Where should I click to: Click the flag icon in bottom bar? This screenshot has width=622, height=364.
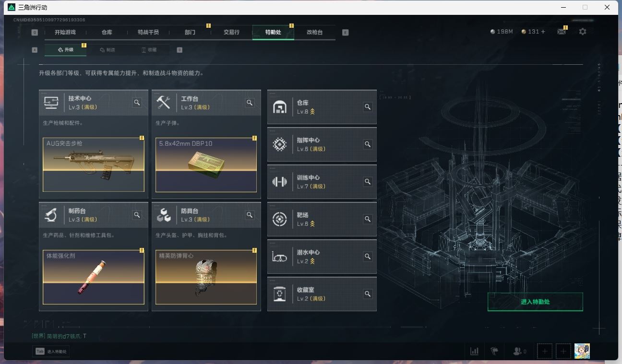pos(494,351)
